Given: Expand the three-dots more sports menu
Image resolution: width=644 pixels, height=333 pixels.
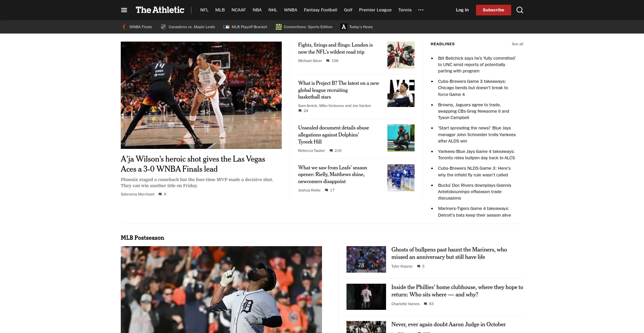Looking at the screenshot, I should pos(421,10).
